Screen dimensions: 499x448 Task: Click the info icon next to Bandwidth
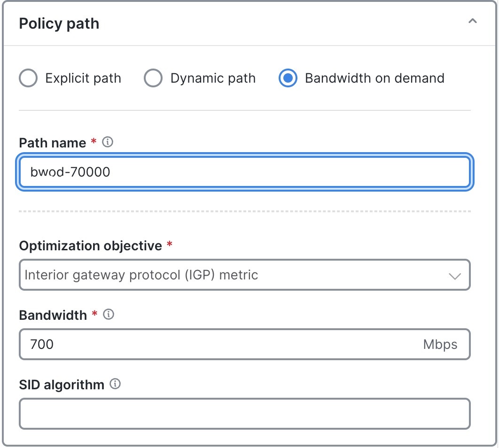tap(108, 314)
